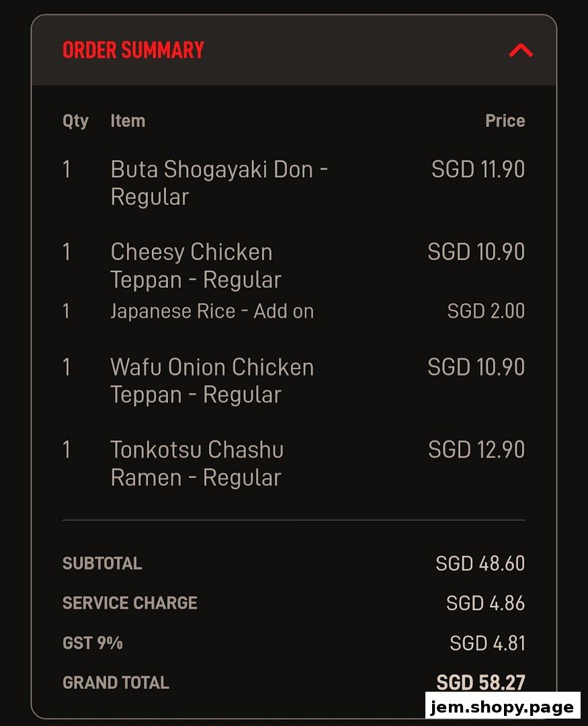Select the Buta Shogayaki Don item
Screen dimensions: 588x726
click(220, 183)
